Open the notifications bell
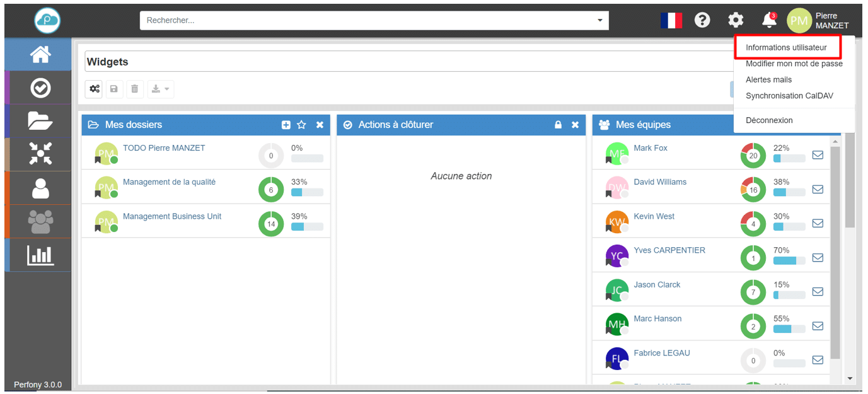Screen dimensions: 868x394 tap(769, 20)
